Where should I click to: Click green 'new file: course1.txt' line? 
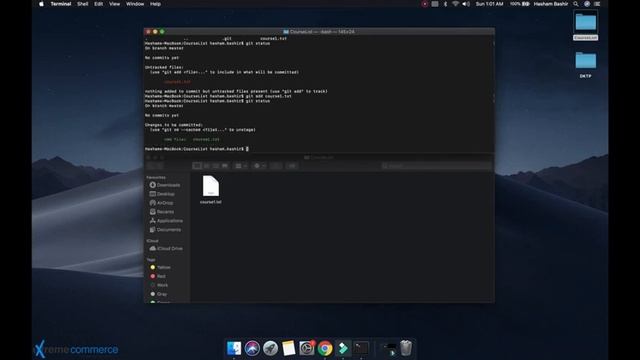click(191, 139)
